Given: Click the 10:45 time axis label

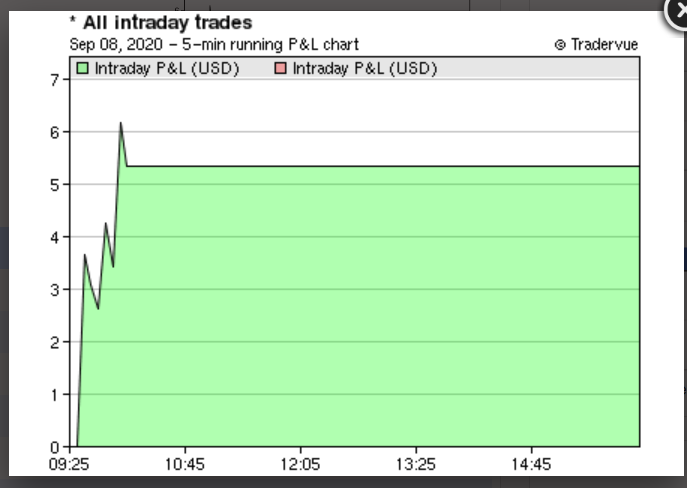Looking at the screenshot, I should point(185,464).
